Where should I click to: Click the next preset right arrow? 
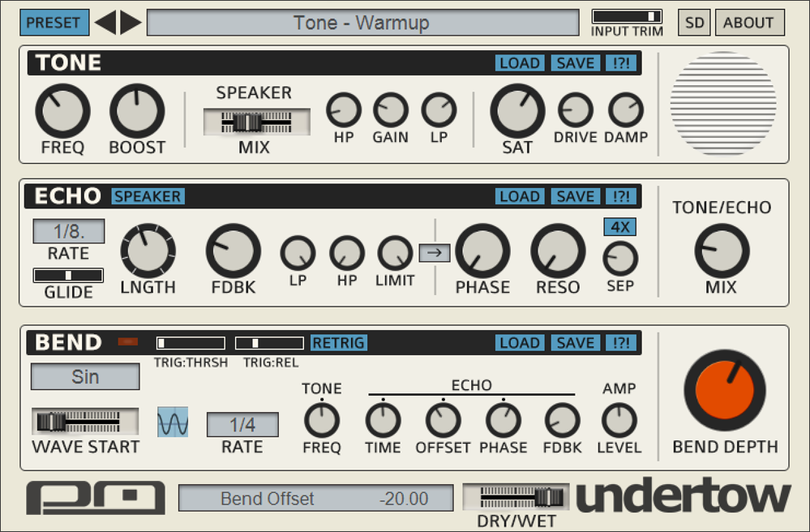(x=131, y=23)
